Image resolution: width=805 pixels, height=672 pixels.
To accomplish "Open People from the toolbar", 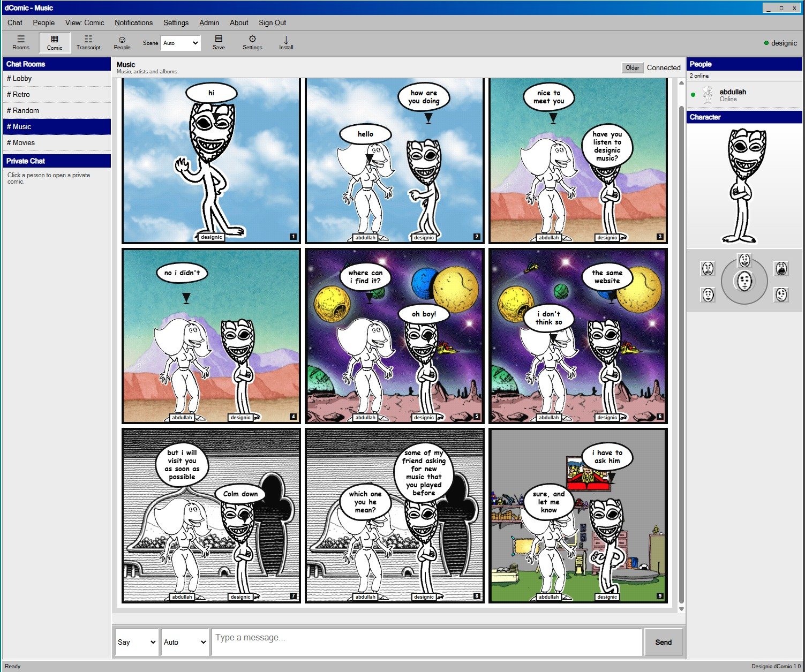I will (x=122, y=43).
